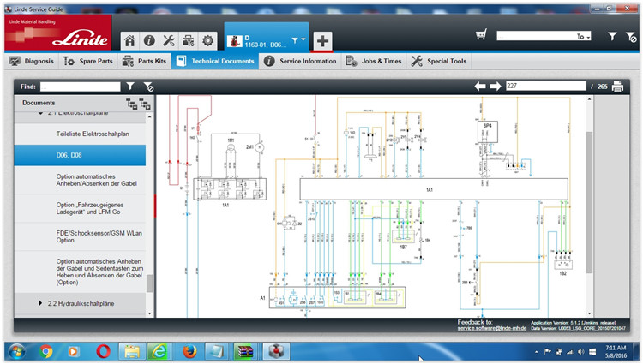Collapse the 2.1 Elektroschaltpläne node

pos(40,113)
